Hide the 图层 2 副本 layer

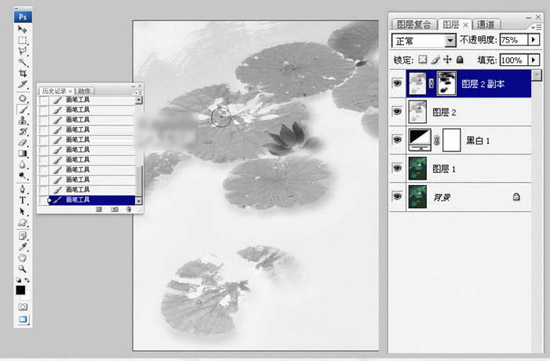[x=397, y=83]
